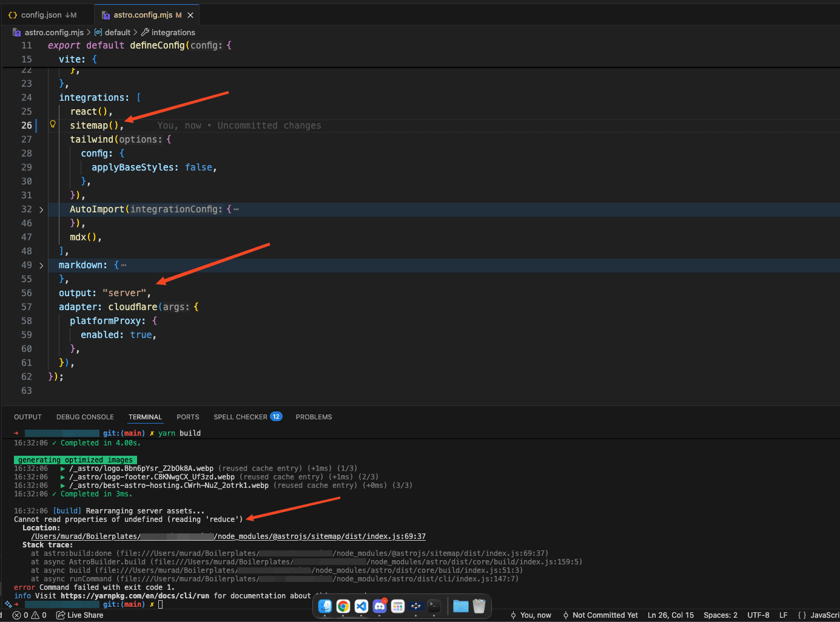Click the Not Committed Yet indicator
Screen dimensions: 840x622
click(605, 615)
